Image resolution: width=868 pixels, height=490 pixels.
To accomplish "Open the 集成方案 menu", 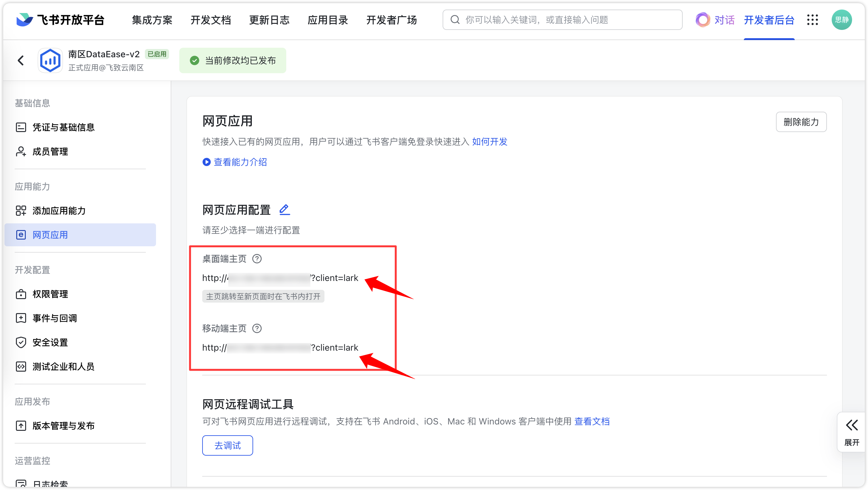I will (x=152, y=20).
